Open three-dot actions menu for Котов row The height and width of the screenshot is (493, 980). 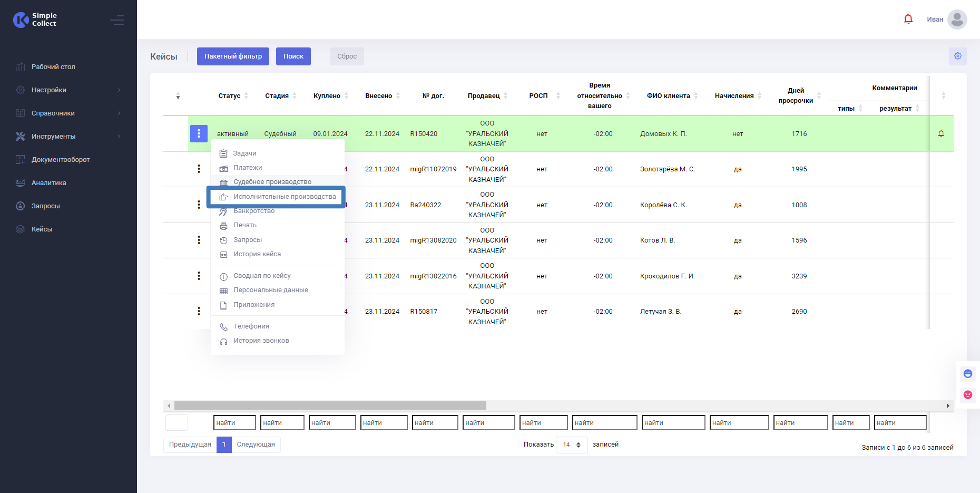pos(199,240)
